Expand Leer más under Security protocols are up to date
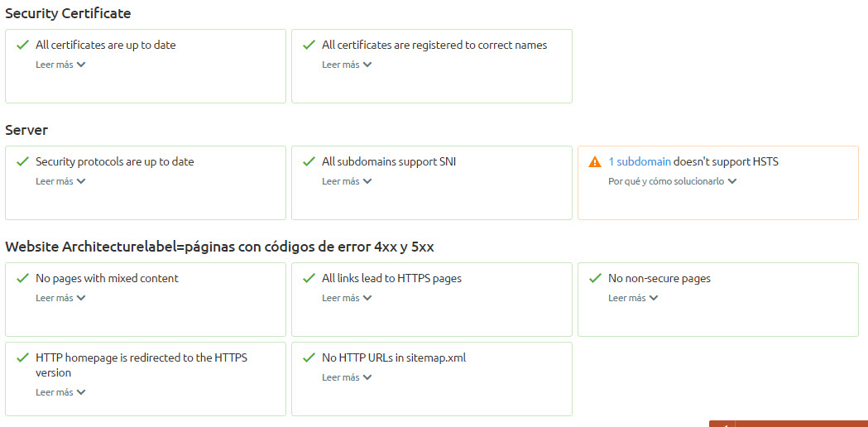 pyautogui.click(x=61, y=181)
